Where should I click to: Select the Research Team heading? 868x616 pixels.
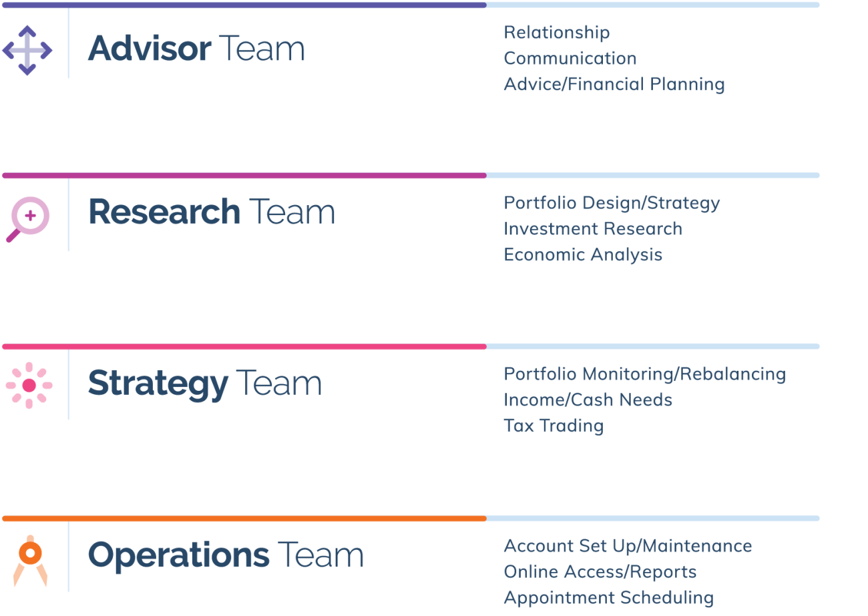pos(211,212)
